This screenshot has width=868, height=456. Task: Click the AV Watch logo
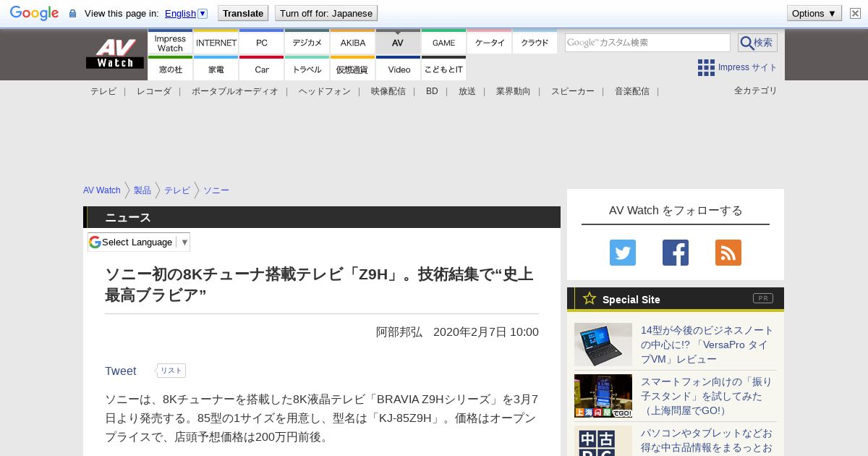pos(115,54)
